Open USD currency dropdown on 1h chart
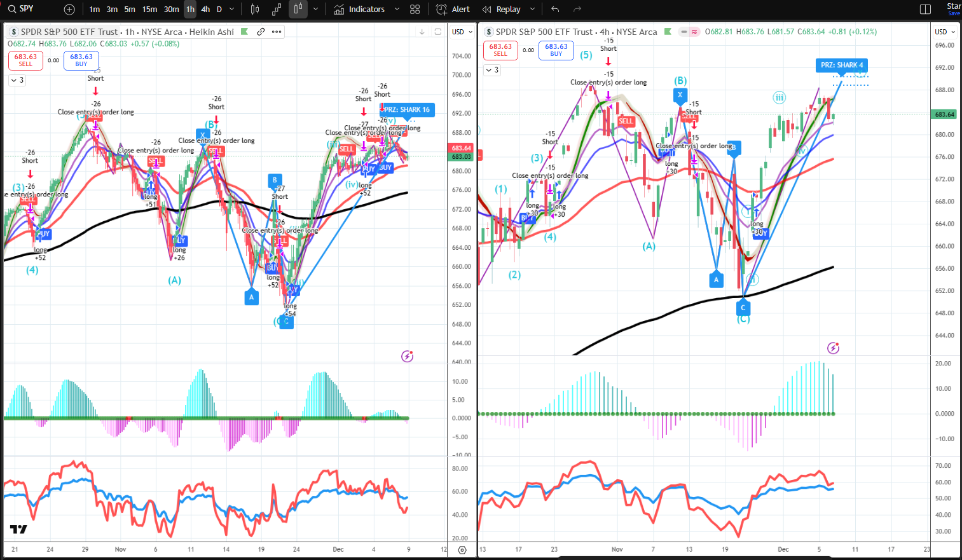The height and width of the screenshot is (560, 962). tap(462, 32)
